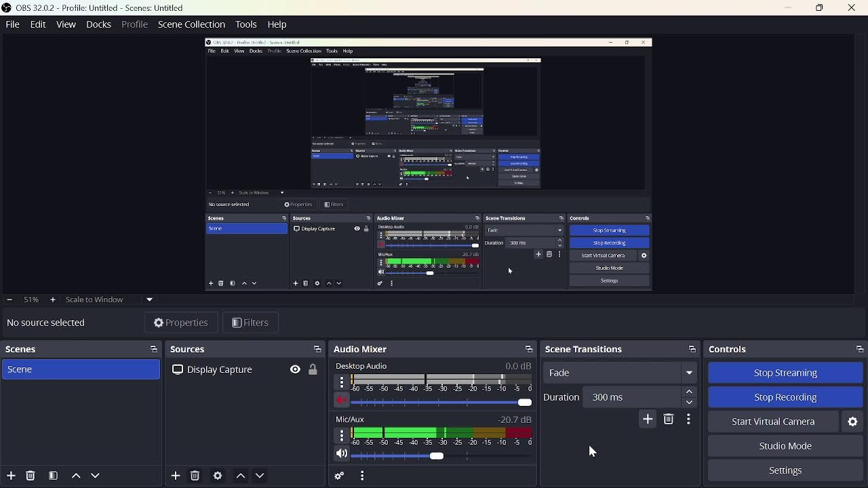Minimize the OBS window
This screenshot has width=868, height=488.
(x=789, y=8)
